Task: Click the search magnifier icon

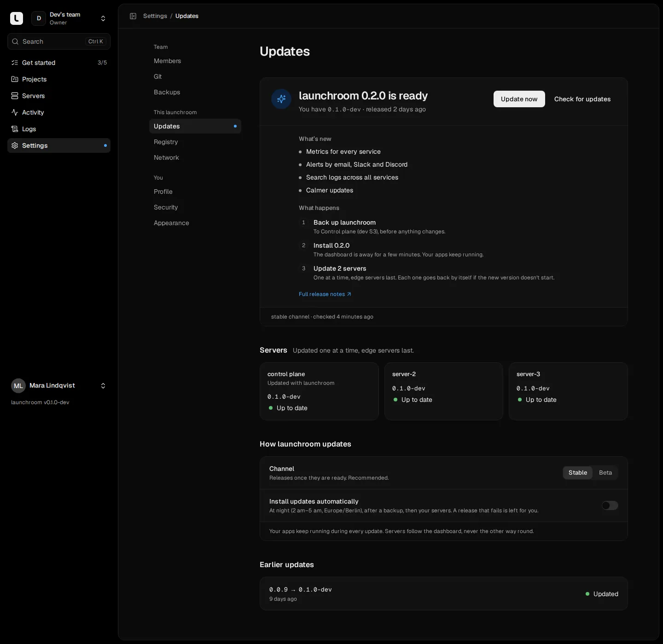Action: click(x=15, y=41)
